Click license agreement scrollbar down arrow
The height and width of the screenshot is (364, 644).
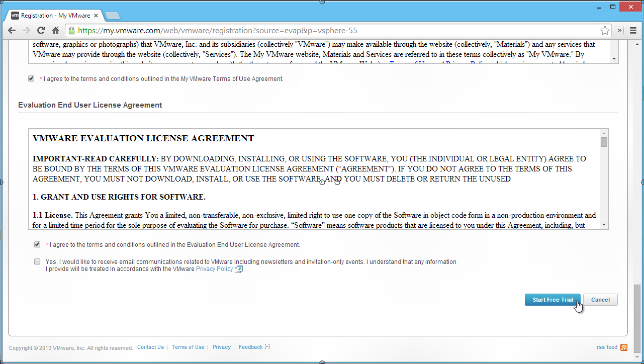pos(604,225)
